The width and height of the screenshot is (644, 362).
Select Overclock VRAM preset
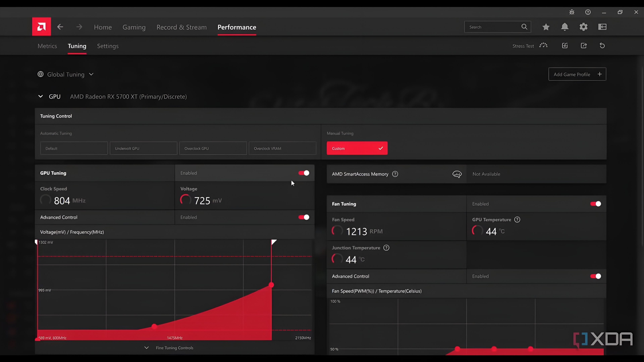[x=282, y=148]
